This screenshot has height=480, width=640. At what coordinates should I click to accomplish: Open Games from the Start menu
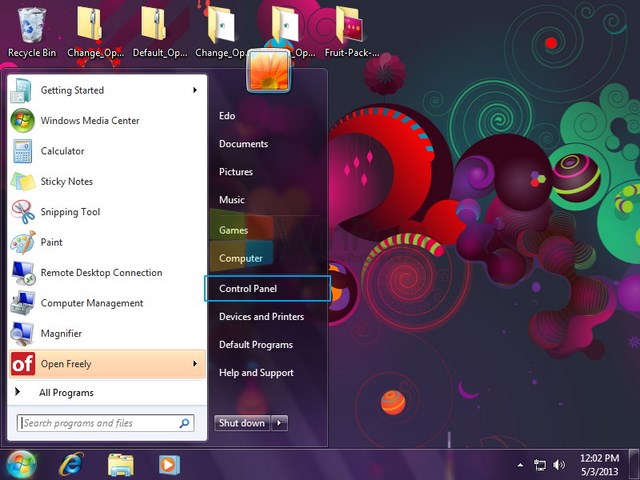pyautogui.click(x=233, y=230)
